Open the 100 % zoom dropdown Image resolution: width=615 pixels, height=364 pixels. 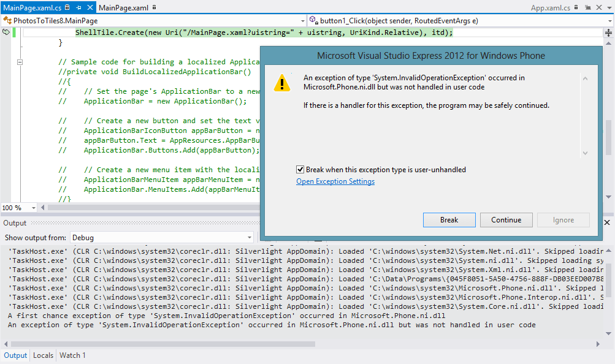34,208
